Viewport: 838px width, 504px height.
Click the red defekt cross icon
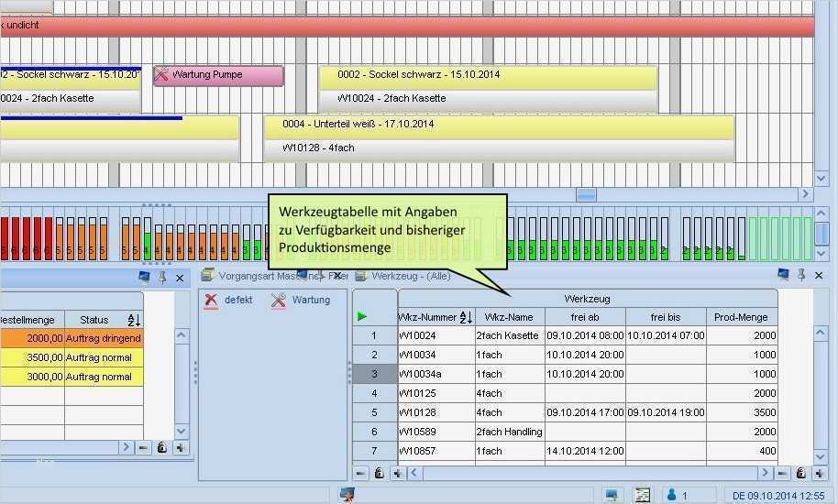pos(211,301)
